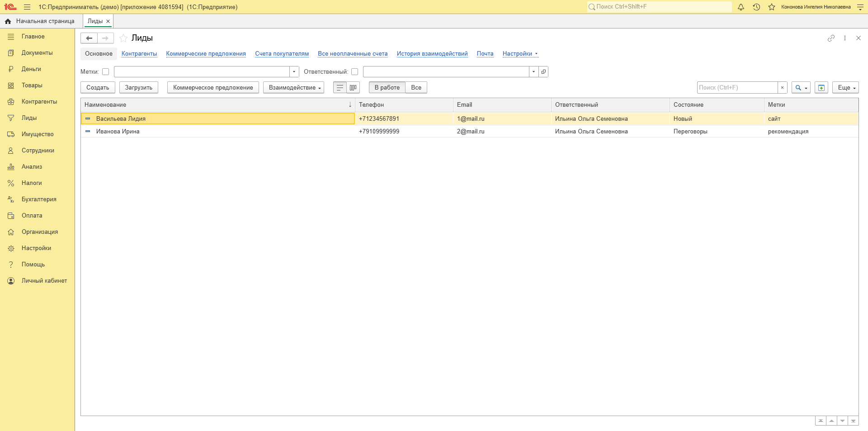Click the get link chain icon
The image size is (868, 431).
[831, 38]
